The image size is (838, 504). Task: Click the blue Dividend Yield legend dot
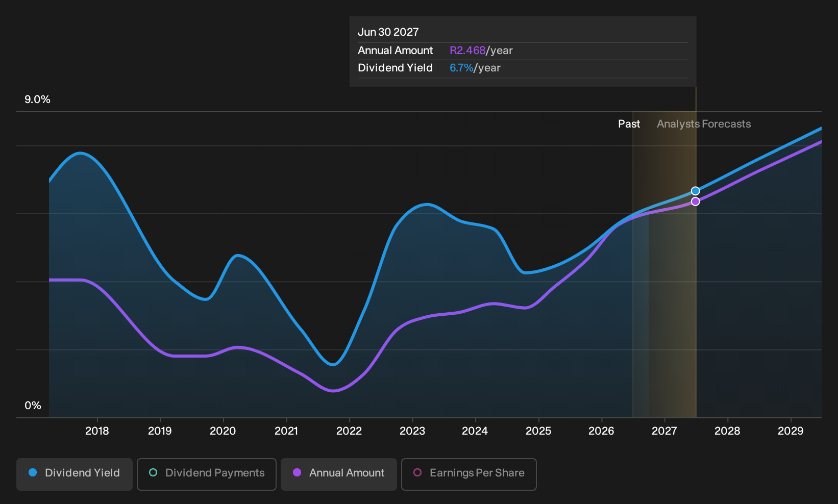click(33, 472)
